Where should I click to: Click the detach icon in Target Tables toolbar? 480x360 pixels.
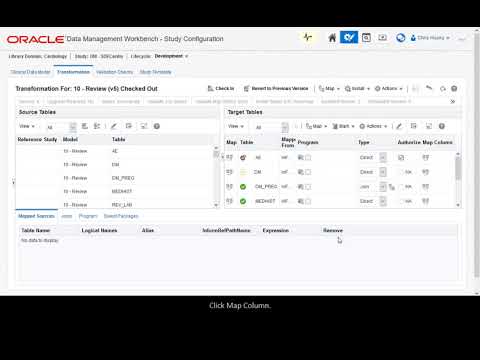click(429, 126)
